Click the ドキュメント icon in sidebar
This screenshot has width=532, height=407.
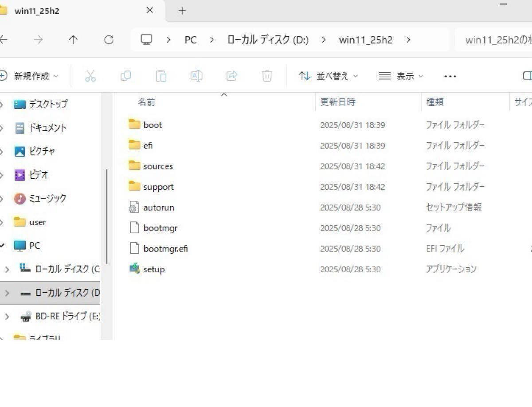click(x=20, y=128)
